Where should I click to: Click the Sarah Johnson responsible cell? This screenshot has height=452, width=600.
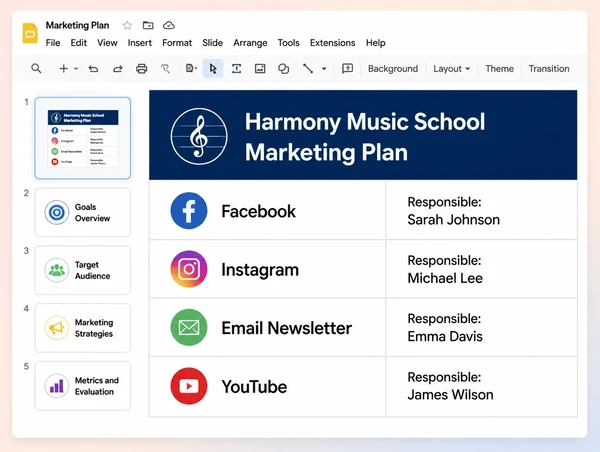pyautogui.click(x=481, y=210)
